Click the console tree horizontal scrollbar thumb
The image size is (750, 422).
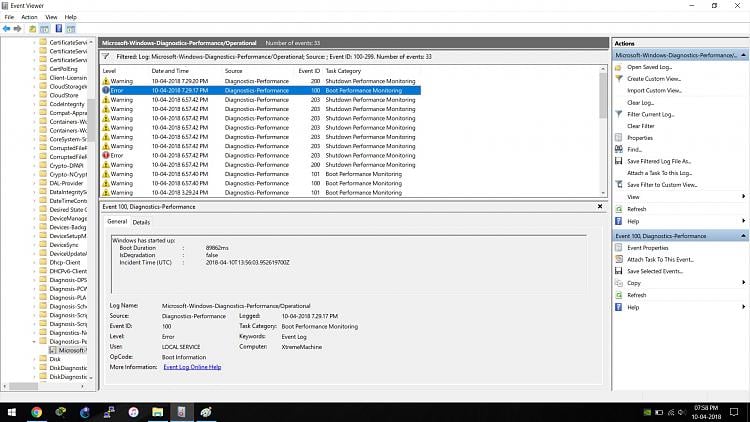(24, 386)
